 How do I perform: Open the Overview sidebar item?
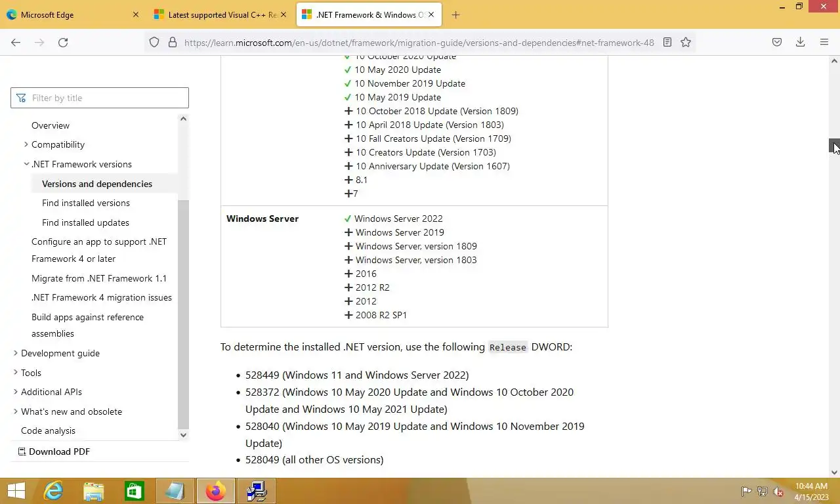(x=51, y=125)
